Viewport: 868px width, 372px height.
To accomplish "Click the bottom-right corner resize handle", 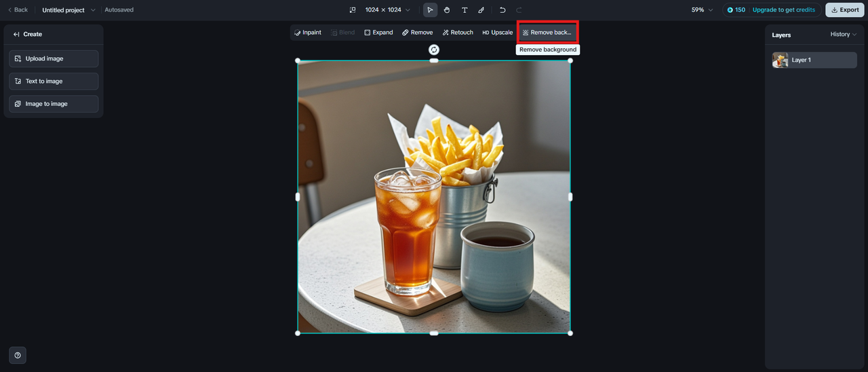I will point(570,333).
